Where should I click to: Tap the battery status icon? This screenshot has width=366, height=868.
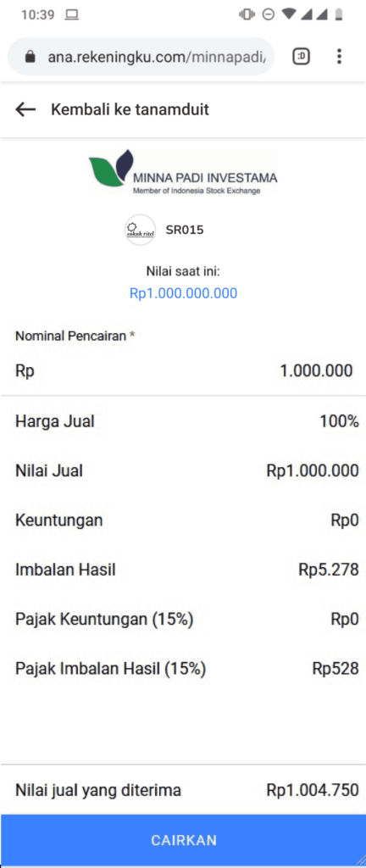pos(339,15)
